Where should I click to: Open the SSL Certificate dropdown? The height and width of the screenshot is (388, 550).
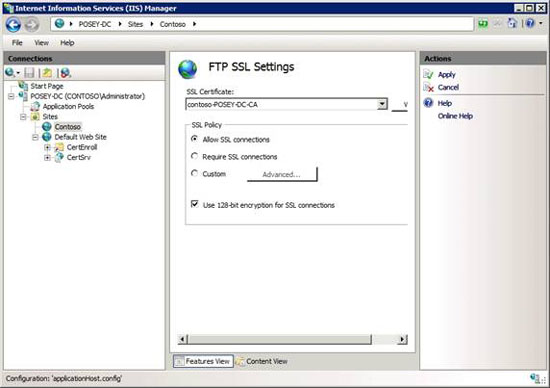[382, 104]
